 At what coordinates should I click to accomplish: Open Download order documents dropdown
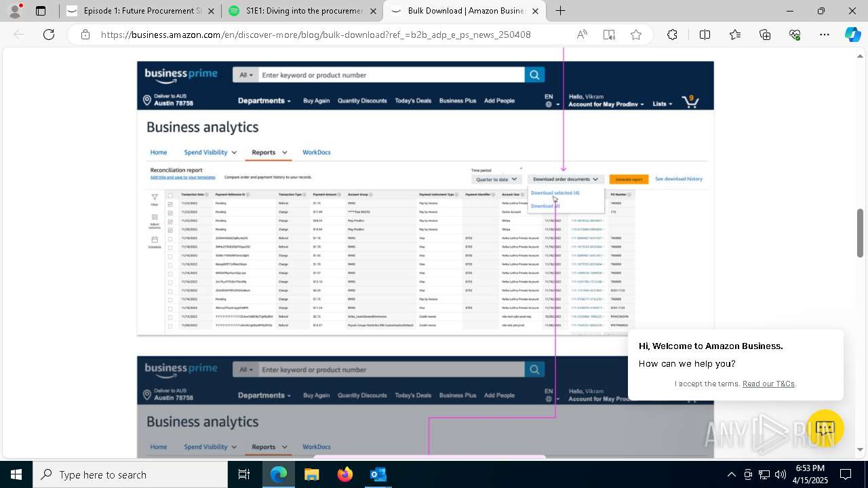[566, 180]
